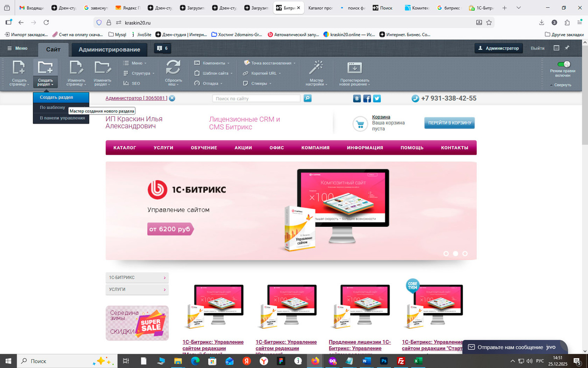The image size is (588, 368).
Task: Open Photoshop in the taskbar
Action: coord(384,361)
